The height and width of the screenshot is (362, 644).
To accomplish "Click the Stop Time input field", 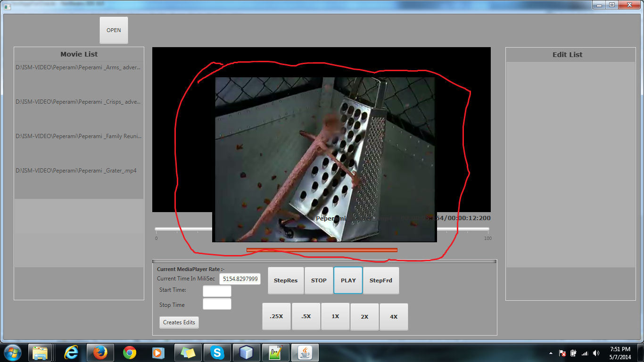I will (x=217, y=304).
